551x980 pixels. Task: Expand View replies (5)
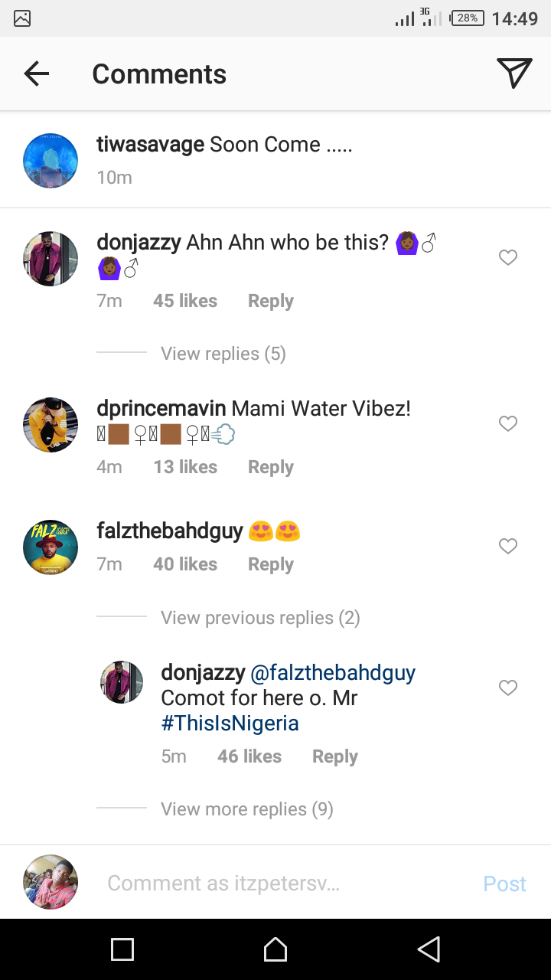click(223, 354)
